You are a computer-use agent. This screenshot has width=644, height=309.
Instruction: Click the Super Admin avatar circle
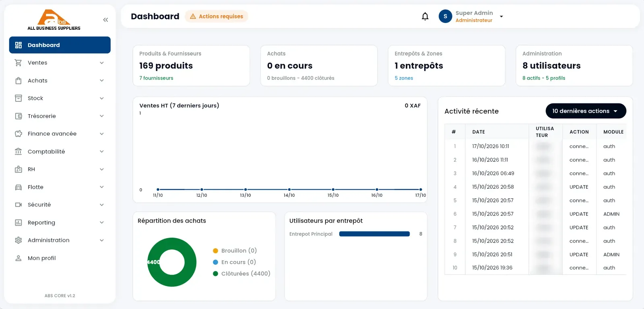(445, 16)
